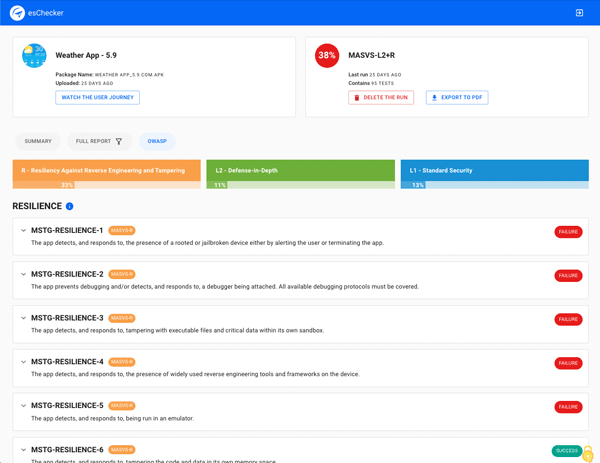This screenshot has width=600, height=463.
Task: Click the download icon in Export to PDF
Action: 434,98
